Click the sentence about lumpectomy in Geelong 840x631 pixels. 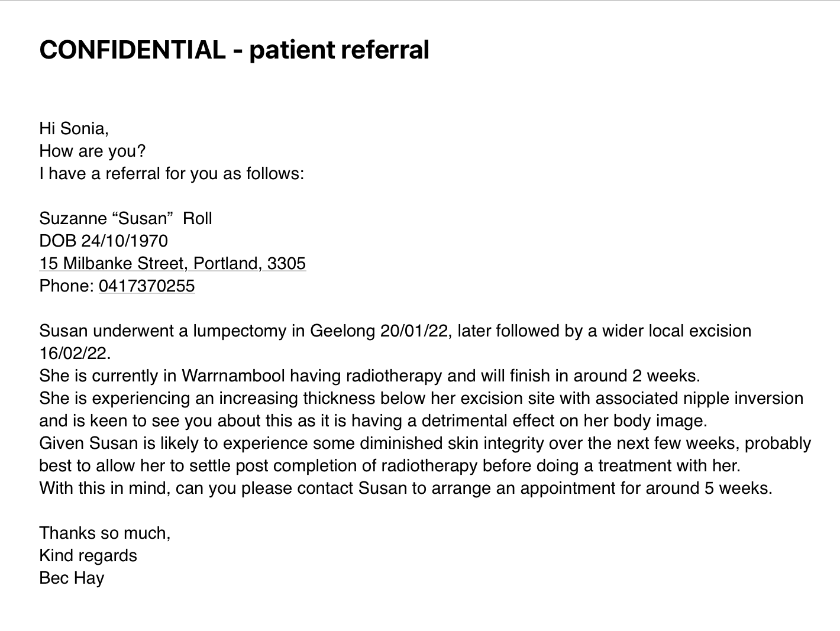coord(395,331)
